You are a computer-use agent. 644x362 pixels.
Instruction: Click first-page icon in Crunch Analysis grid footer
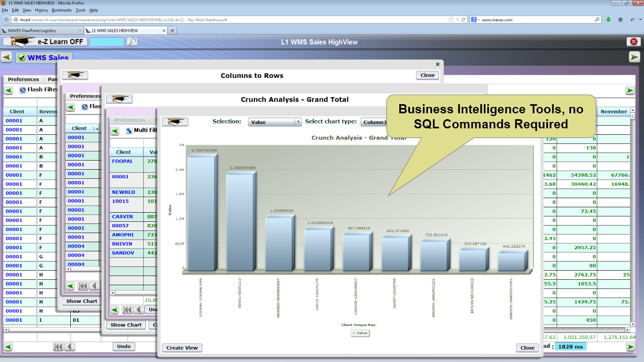127,309
